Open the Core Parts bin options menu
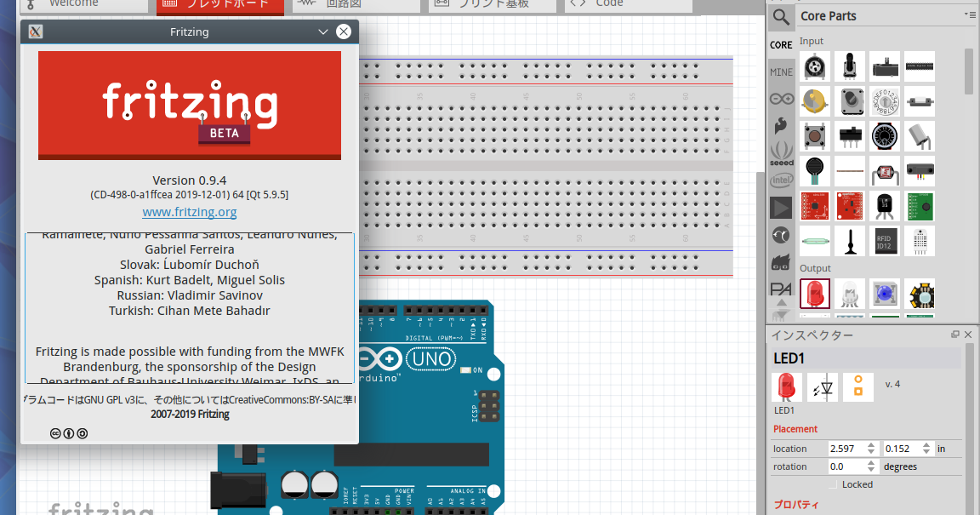Image resolution: width=980 pixels, height=515 pixels. (969, 14)
